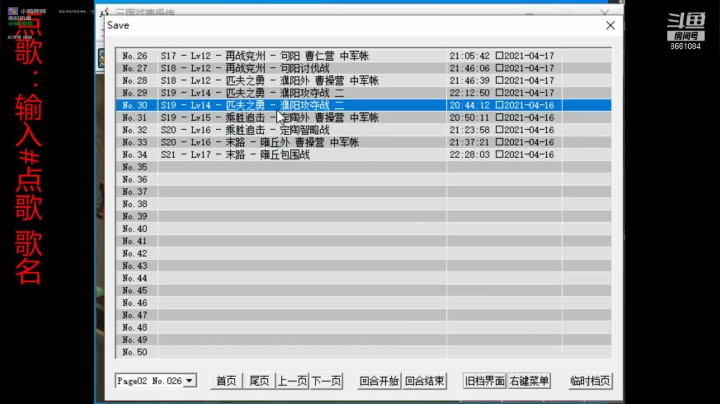
Task: Select empty save slot No. 38
Action: tap(363, 204)
